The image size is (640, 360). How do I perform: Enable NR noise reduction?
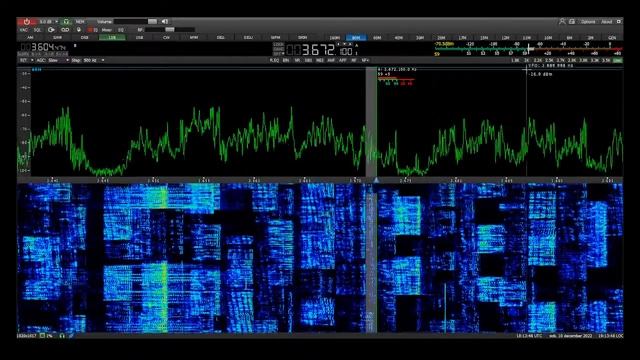[x=297, y=60]
